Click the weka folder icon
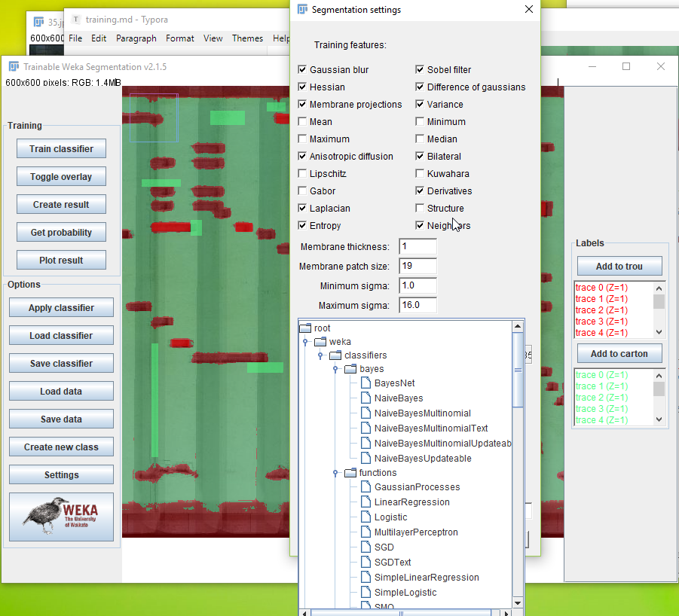This screenshot has width=679, height=616. 320,342
